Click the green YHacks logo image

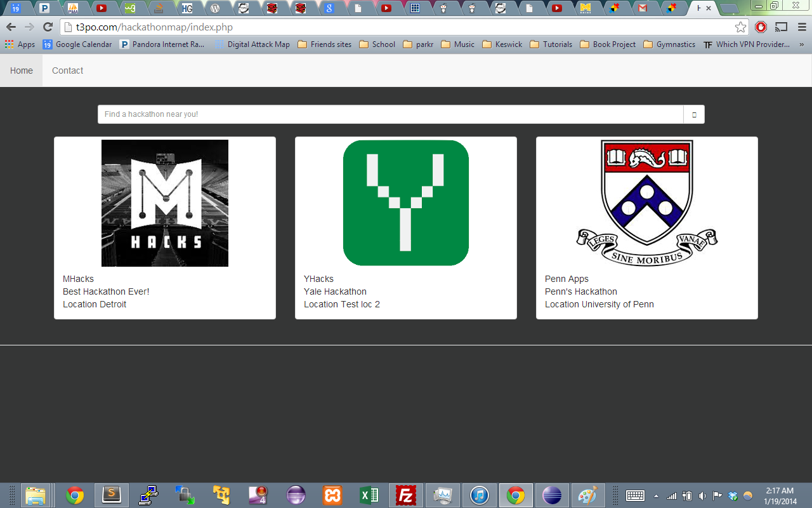(406, 203)
